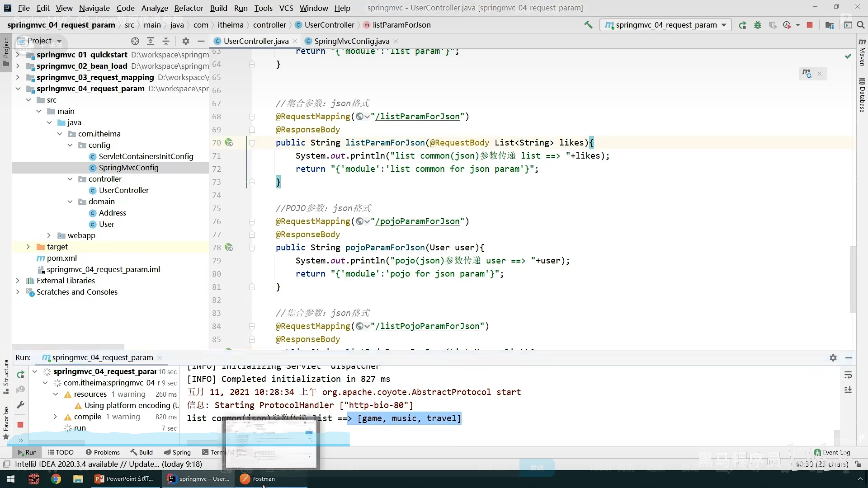The width and height of the screenshot is (868, 488).
Task: Click IntelliJ IDEA update available status message
Action: 108,464
